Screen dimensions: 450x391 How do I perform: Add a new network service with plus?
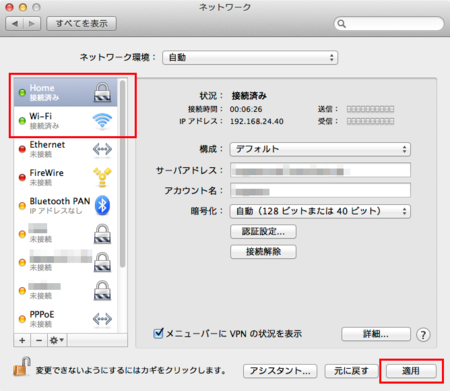pos(22,340)
